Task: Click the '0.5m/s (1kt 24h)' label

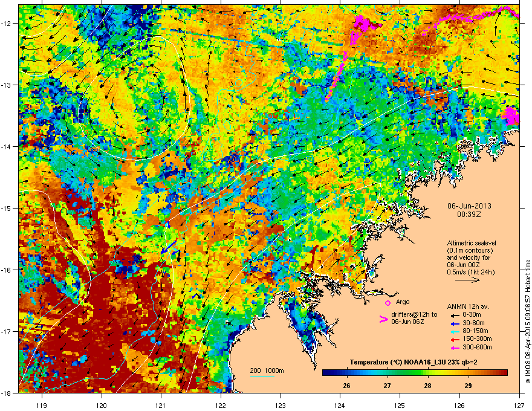Action: coord(471,272)
